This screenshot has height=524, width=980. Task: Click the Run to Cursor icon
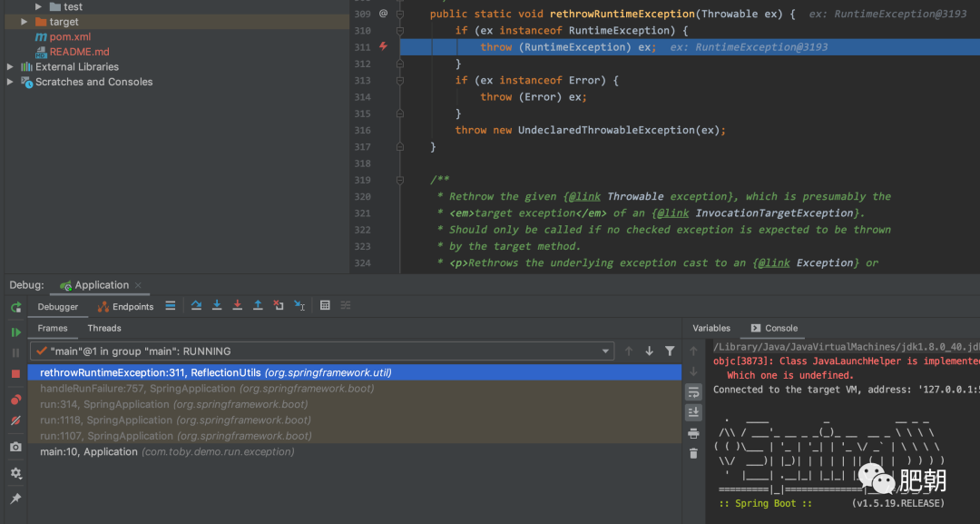pos(300,306)
